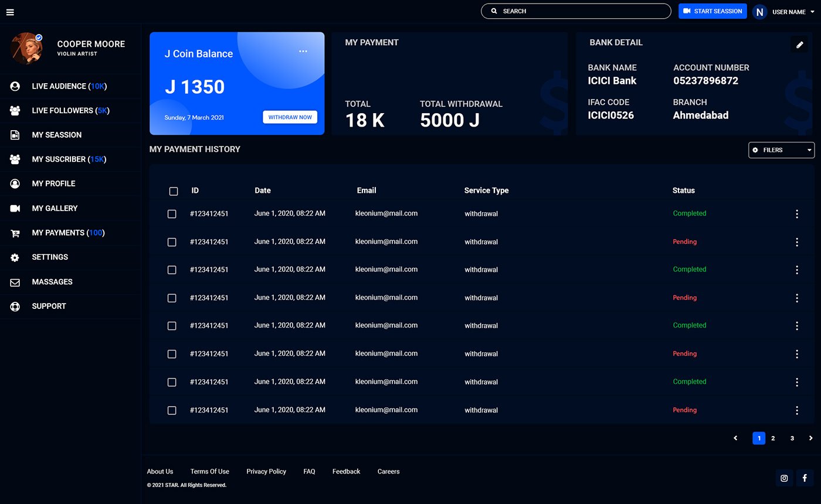Check the first payment row checkbox
The height and width of the screenshot is (504, 821).
172,214
